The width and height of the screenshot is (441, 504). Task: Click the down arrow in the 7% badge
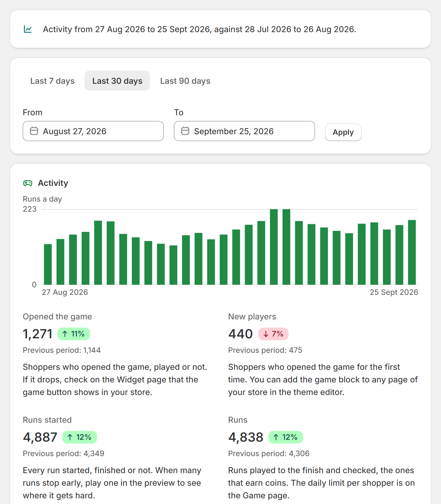coord(266,334)
